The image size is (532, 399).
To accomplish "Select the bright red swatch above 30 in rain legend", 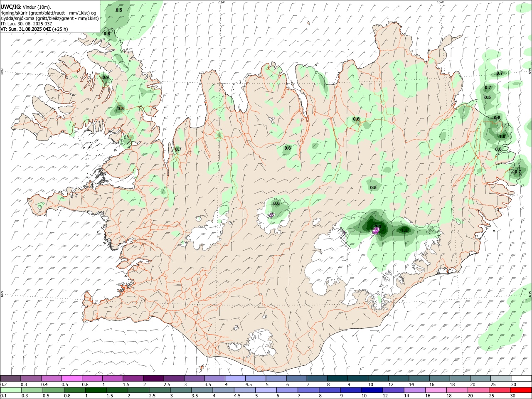I will [x=521, y=390].
